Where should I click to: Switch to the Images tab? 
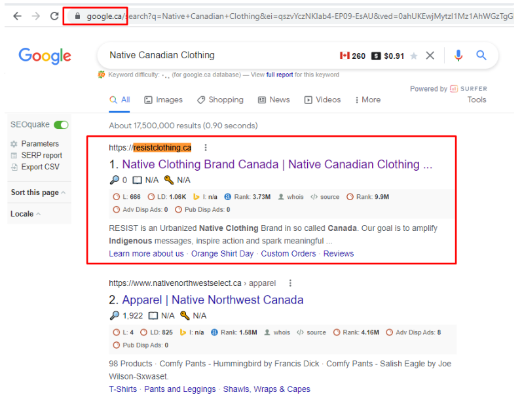(x=164, y=99)
